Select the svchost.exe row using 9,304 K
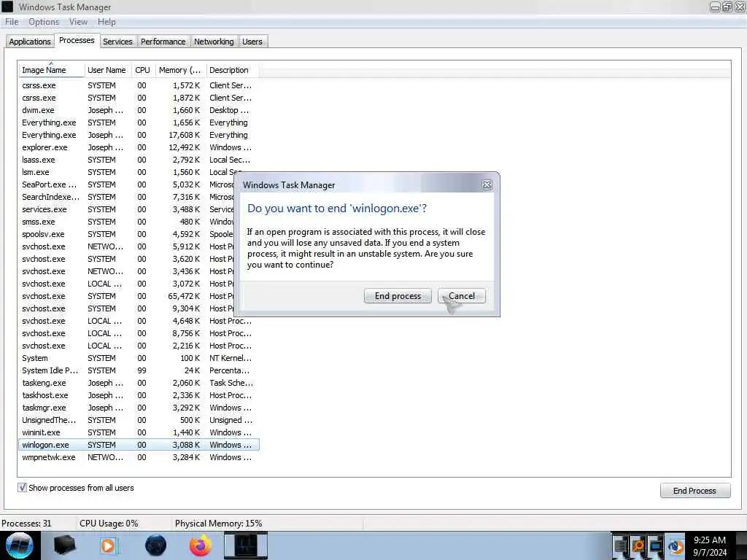 click(126, 308)
